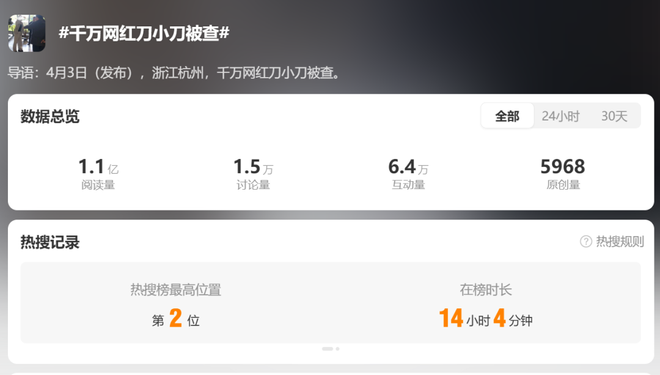This screenshot has width=660, height=375.
Task: Open the topic thumbnail image
Action: [27, 33]
